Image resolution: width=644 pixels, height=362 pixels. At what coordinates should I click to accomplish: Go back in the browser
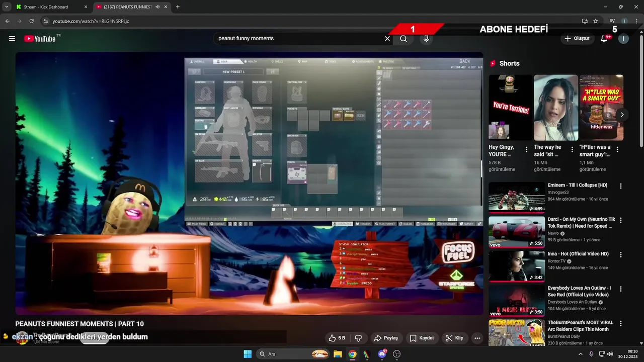click(x=7, y=21)
